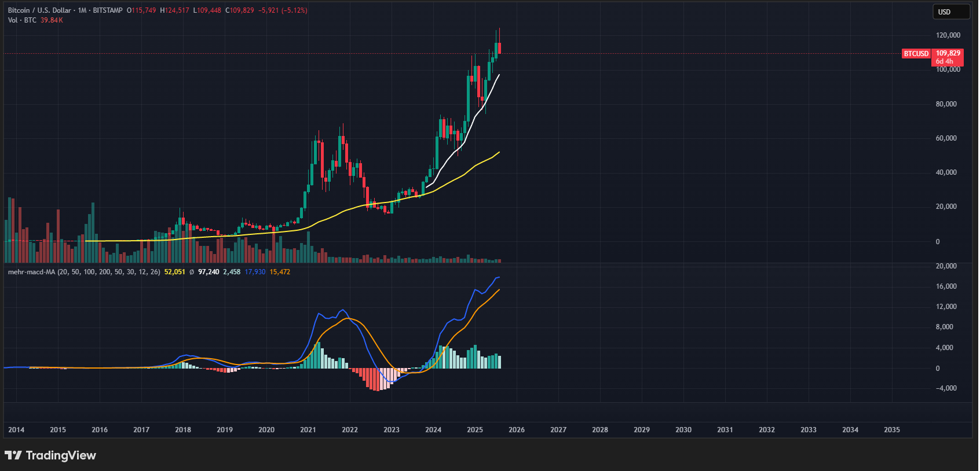
Task: Click the 2033 label on the time axis
Action: pyautogui.click(x=809, y=430)
